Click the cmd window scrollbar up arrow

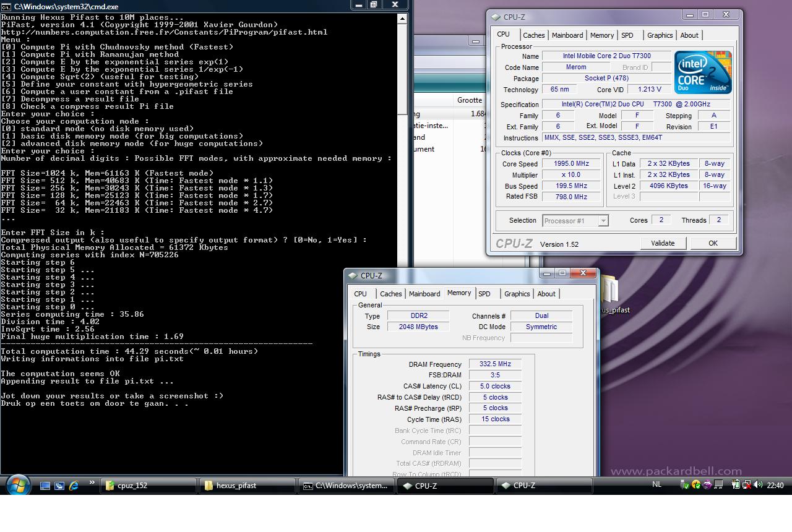[403, 18]
